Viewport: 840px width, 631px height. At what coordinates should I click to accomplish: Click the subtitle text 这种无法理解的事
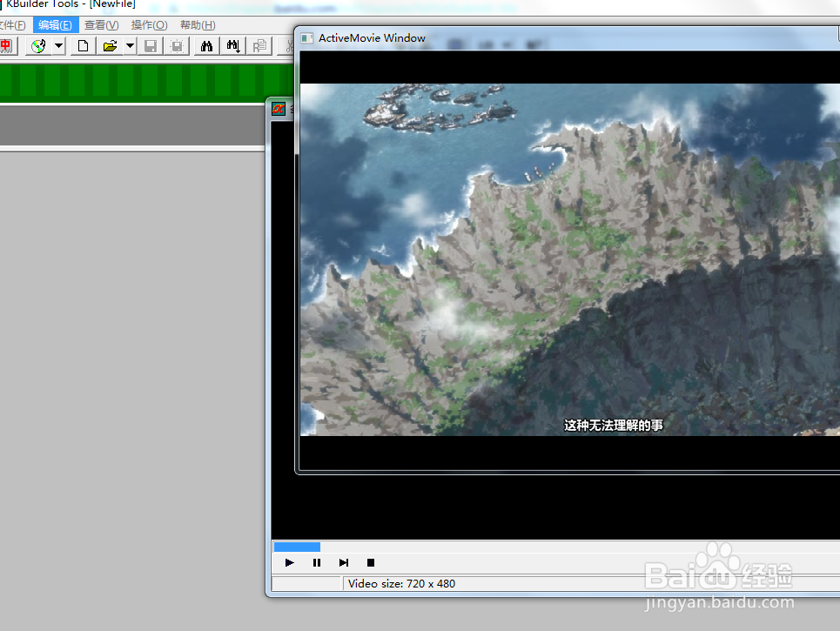pos(614,426)
